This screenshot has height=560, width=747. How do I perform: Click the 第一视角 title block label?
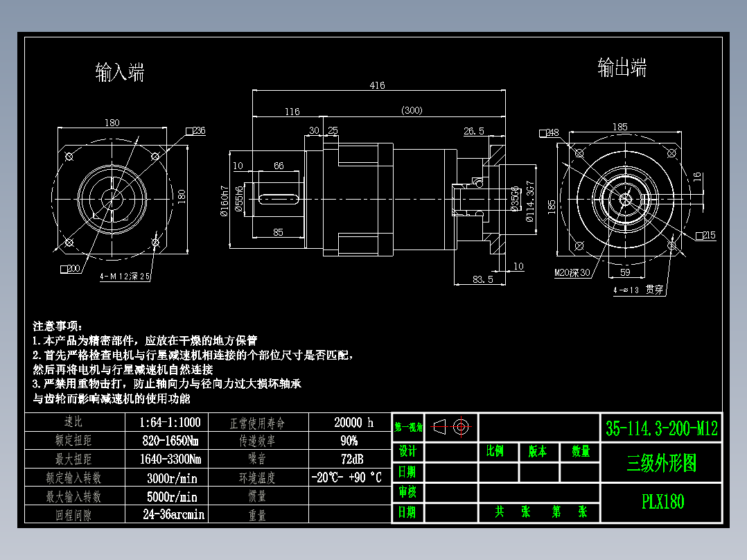pos(407,427)
